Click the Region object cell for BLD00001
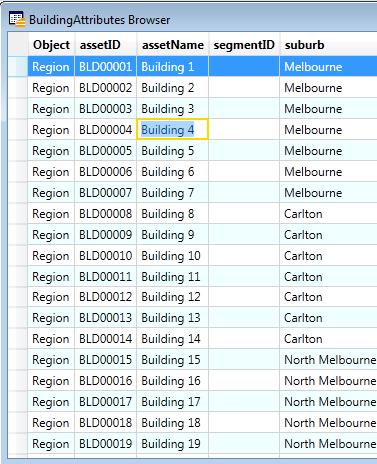Screen dimensions: 377x464 click(51, 67)
